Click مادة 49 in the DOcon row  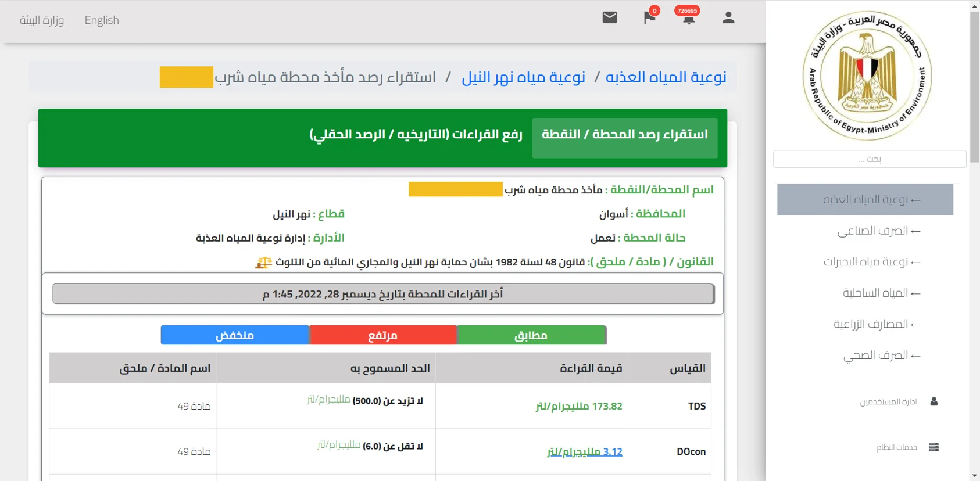click(194, 451)
